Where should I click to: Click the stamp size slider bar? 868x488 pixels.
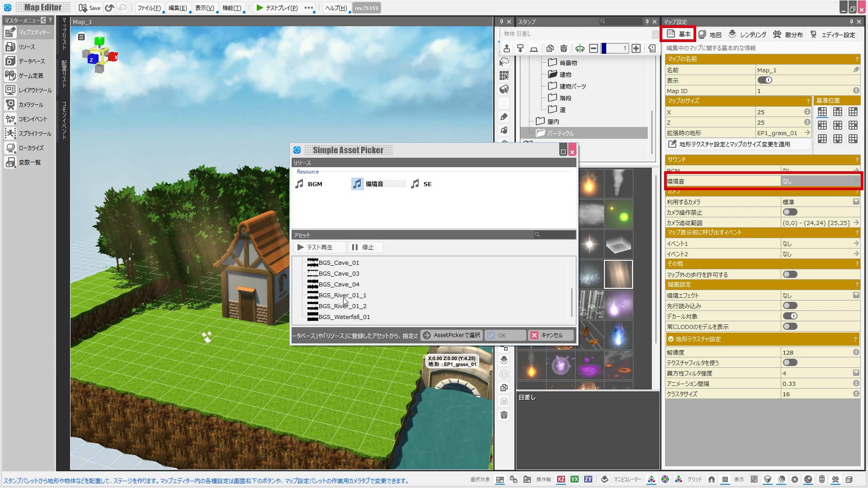tap(615, 48)
